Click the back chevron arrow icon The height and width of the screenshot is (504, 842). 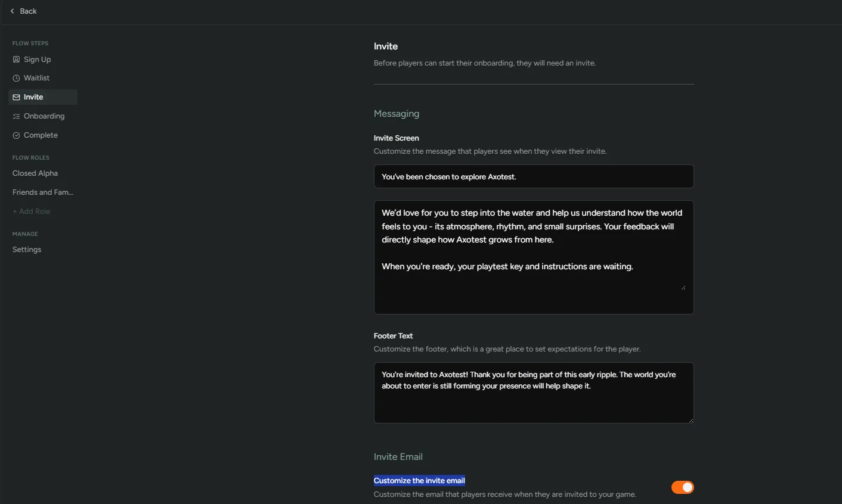coord(11,11)
